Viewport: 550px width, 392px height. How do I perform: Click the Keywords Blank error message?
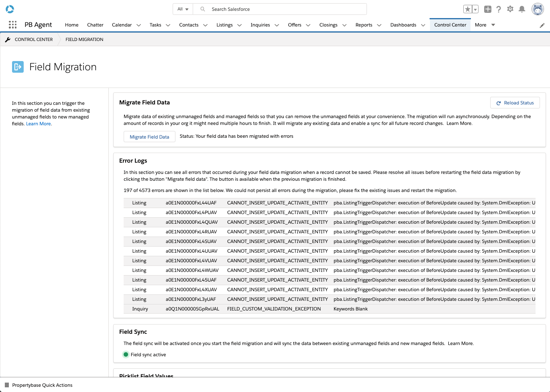click(350, 309)
